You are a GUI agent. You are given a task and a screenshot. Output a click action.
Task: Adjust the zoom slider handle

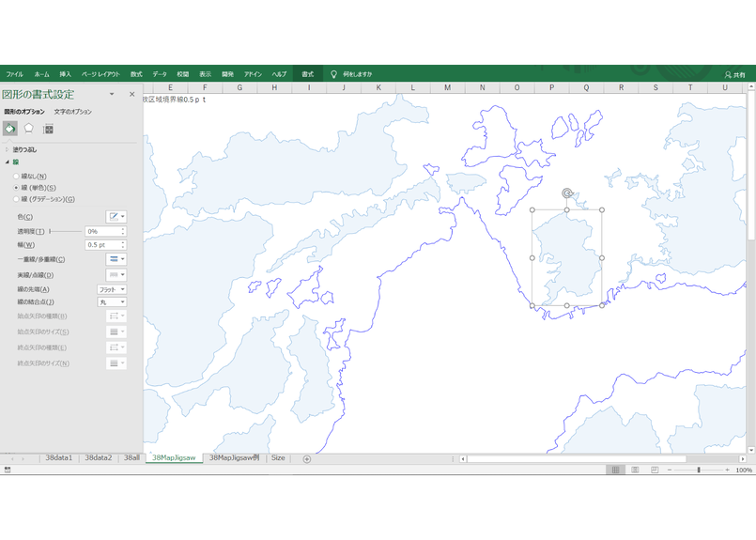coord(699,470)
